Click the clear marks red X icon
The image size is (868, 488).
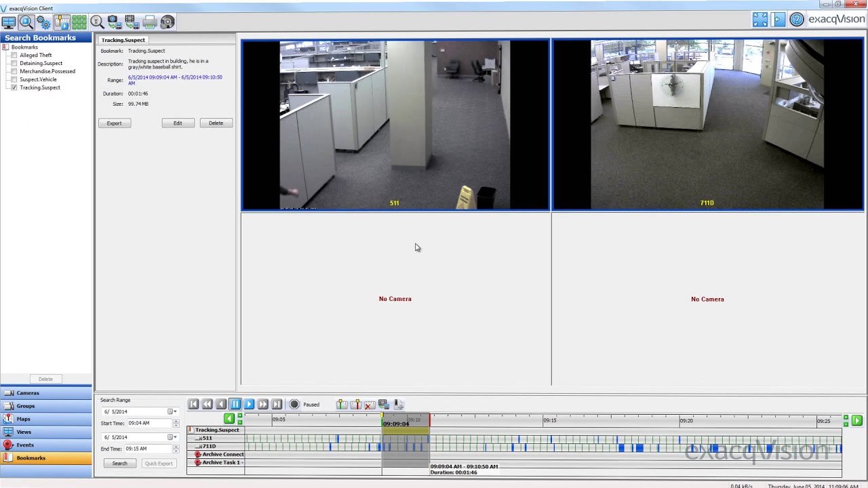(370, 405)
